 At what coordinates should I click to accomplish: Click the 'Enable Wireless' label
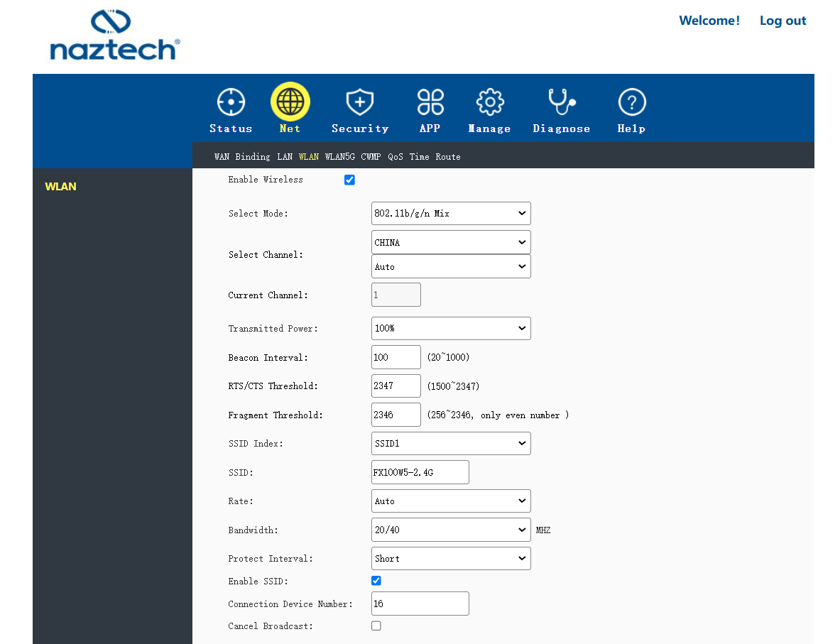pyautogui.click(x=266, y=180)
